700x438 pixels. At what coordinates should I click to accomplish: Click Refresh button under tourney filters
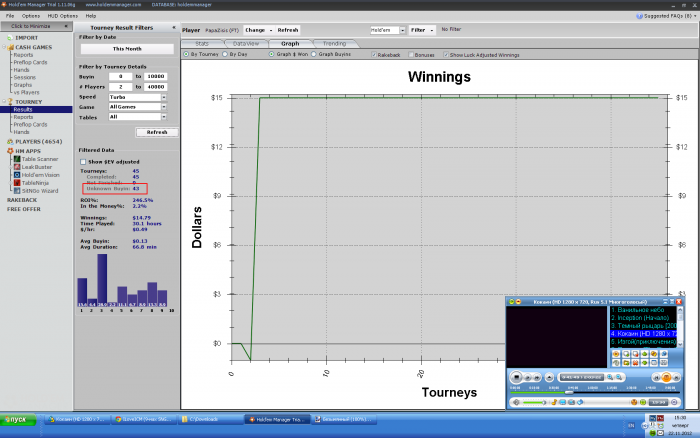[157, 132]
